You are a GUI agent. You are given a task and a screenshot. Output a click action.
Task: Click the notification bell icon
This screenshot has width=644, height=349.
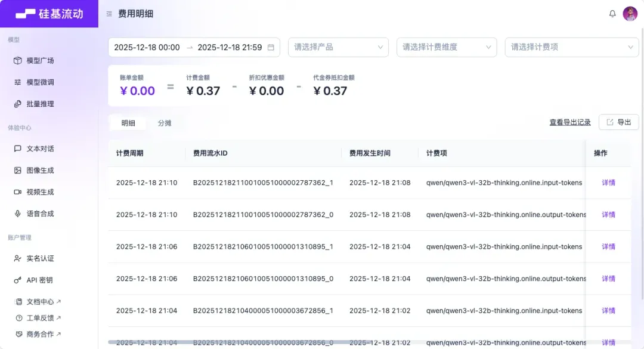tap(612, 14)
